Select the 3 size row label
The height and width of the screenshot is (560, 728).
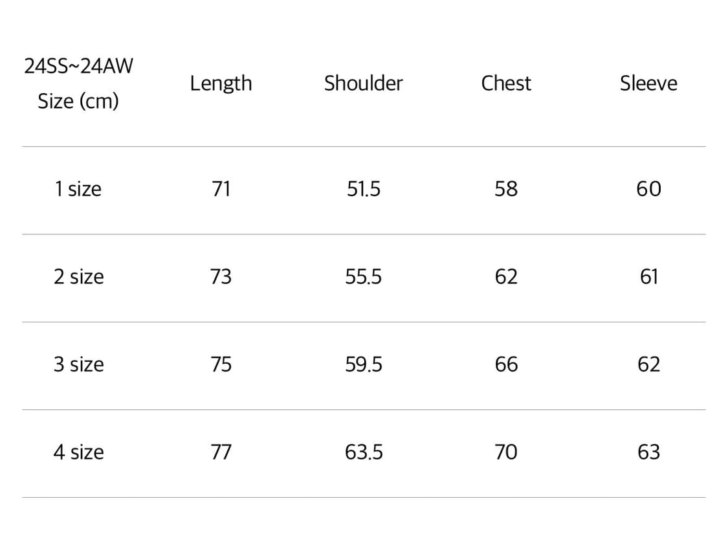(78, 364)
